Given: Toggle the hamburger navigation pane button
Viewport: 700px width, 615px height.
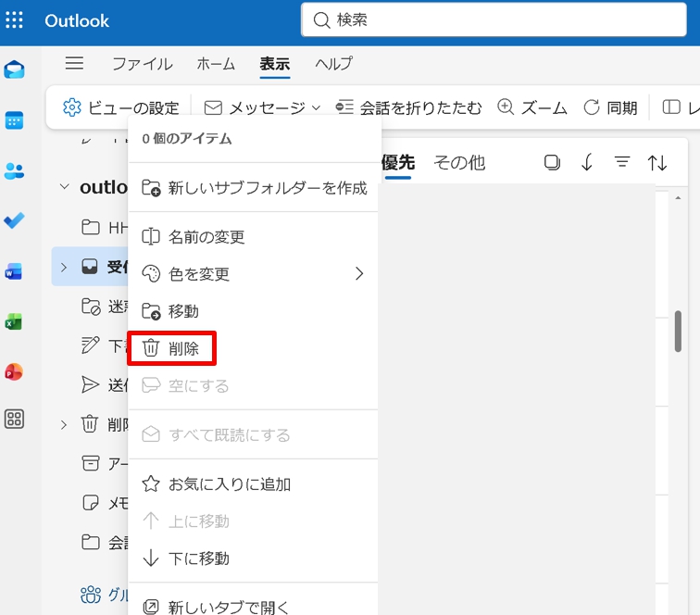Looking at the screenshot, I should 74,63.
